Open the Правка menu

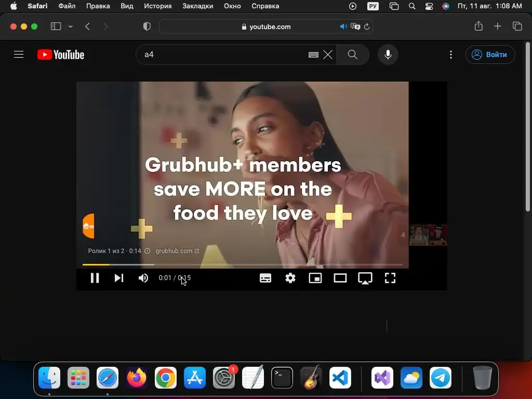(98, 6)
